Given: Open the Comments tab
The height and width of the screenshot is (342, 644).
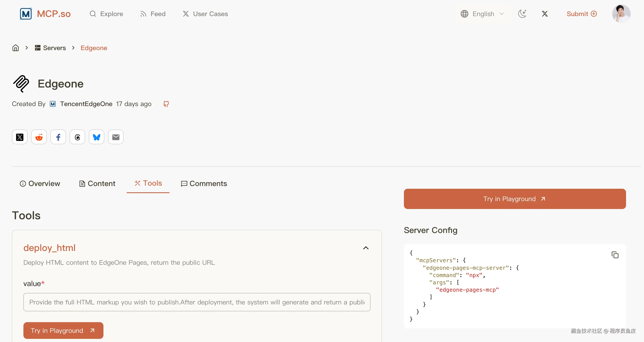Looking at the screenshot, I should point(204,183).
